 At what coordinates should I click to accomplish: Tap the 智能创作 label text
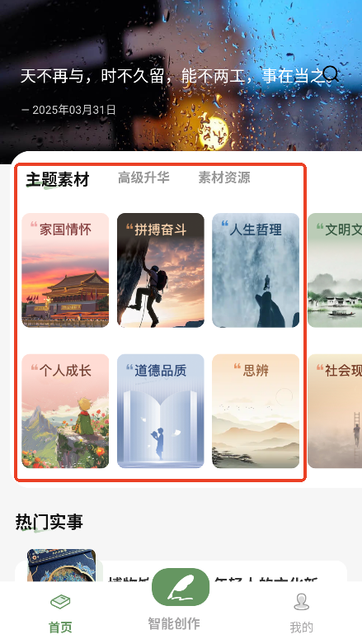(174, 623)
